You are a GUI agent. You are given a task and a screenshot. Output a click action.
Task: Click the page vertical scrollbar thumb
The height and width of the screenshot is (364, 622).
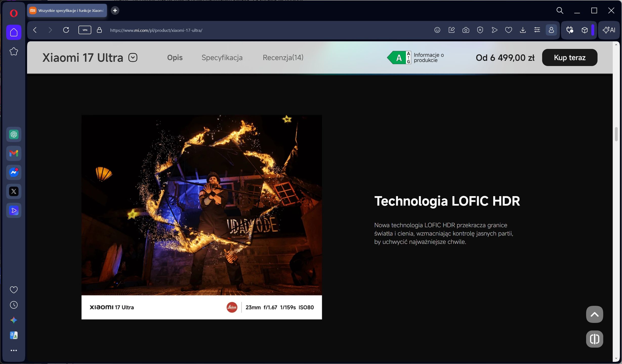[616, 134]
